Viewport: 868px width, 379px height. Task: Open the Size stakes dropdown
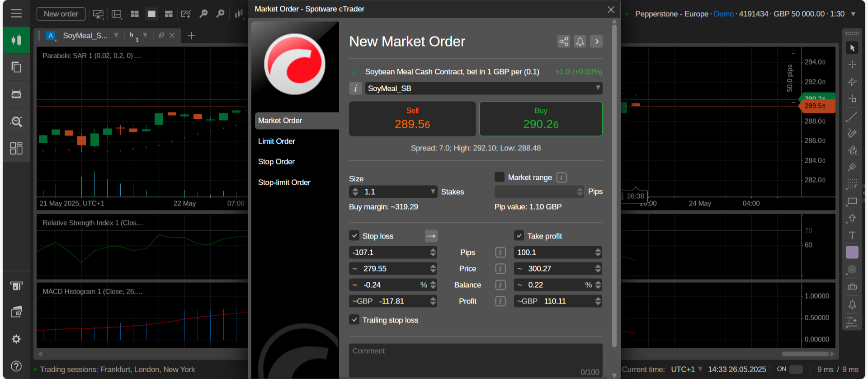(433, 192)
